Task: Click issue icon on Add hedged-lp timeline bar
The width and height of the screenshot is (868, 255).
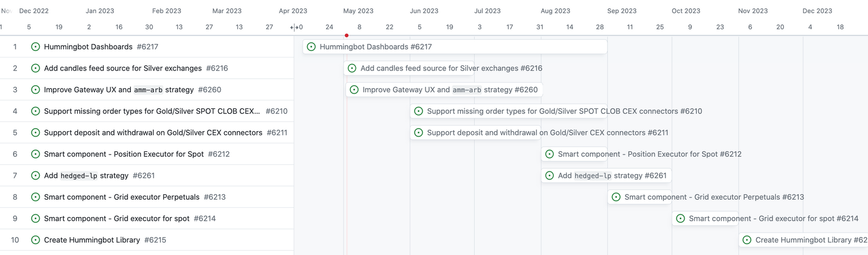Action: tap(550, 176)
